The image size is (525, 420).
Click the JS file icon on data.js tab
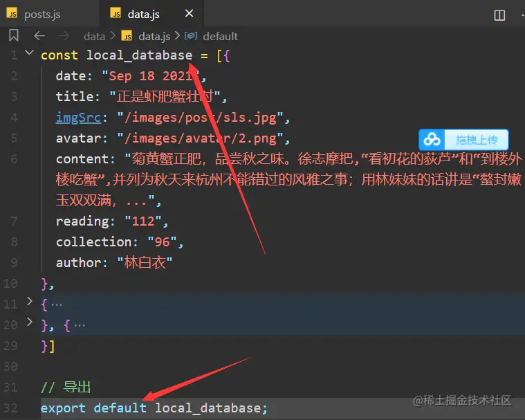tap(116, 13)
